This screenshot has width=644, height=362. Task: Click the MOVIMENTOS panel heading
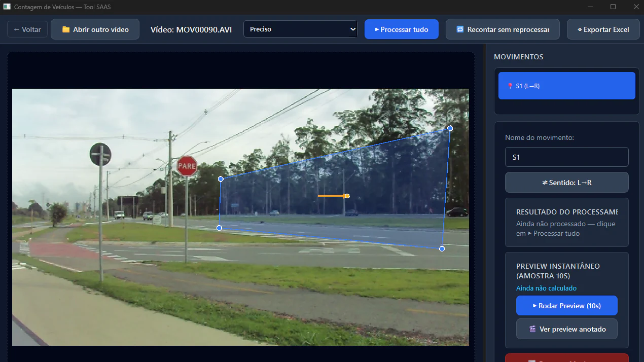pos(518,57)
